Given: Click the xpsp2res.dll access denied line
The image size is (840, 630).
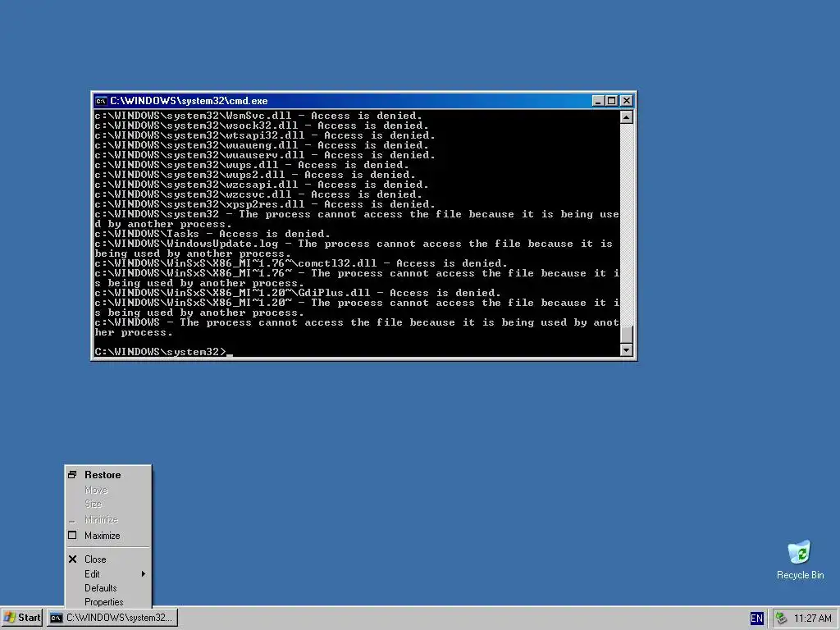Looking at the screenshot, I should click(265, 204).
